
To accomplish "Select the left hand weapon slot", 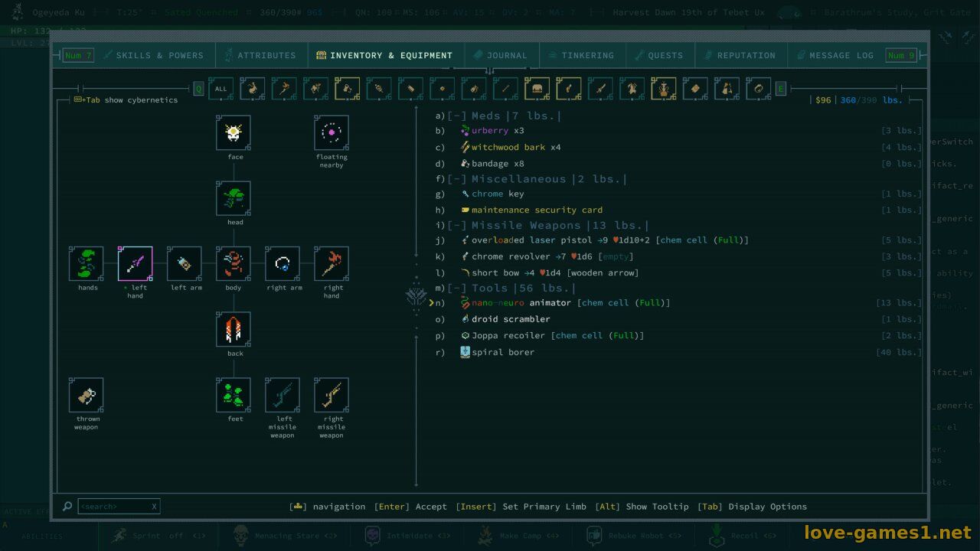I will (136, 264).
